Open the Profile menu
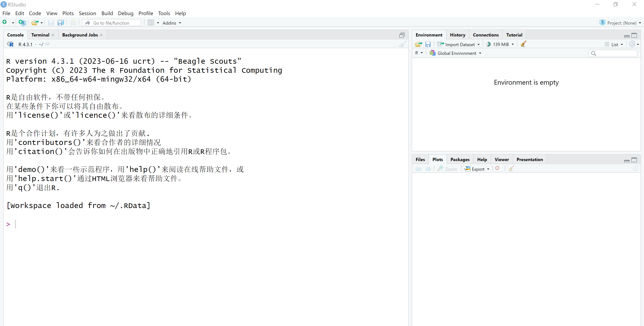The image size is (644, 326). [146, 13]
